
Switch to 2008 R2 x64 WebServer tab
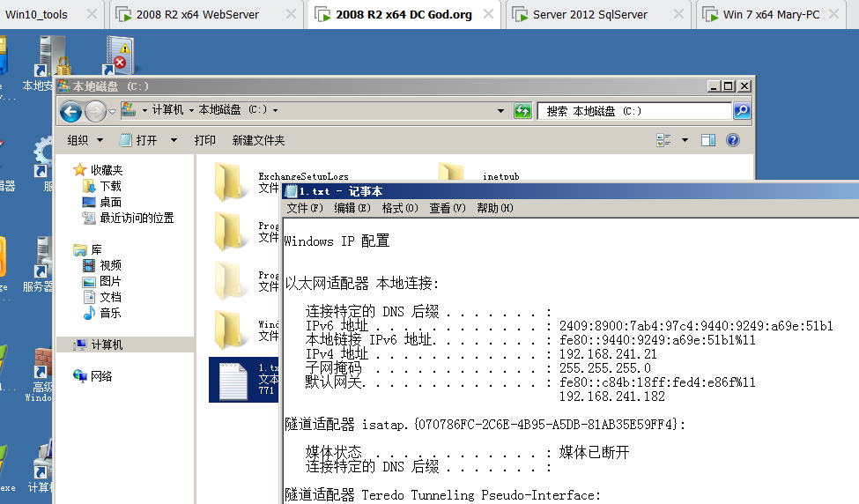[x=197, y=15]
